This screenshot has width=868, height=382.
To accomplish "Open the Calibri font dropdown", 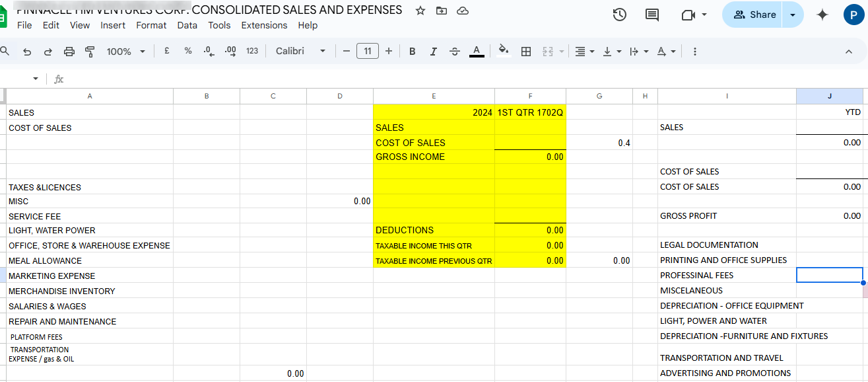I will click(x=301, y=51).
